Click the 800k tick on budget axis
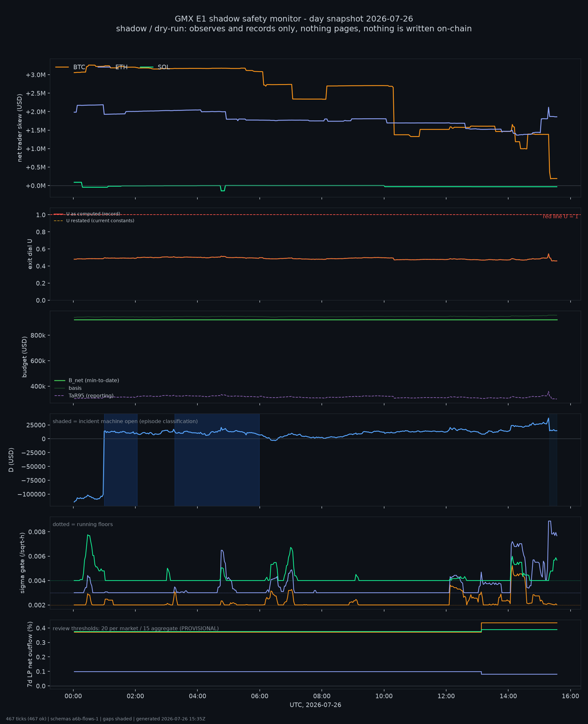 [x=38, y=335]
